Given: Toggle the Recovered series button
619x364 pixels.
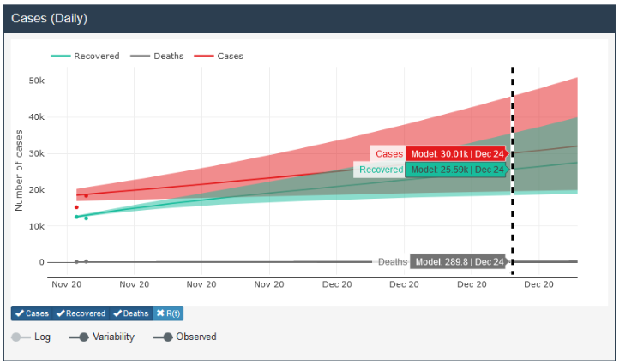Looking at the screenshot, I should 81,313.
